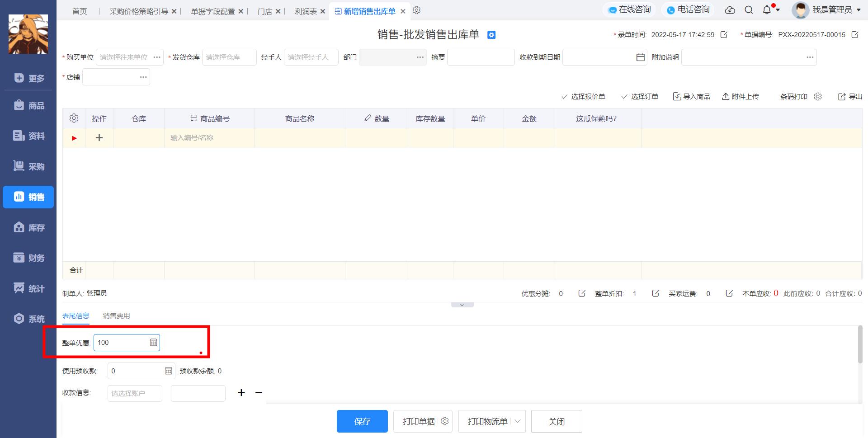Click the 导入商品 link

click(692, 97)
